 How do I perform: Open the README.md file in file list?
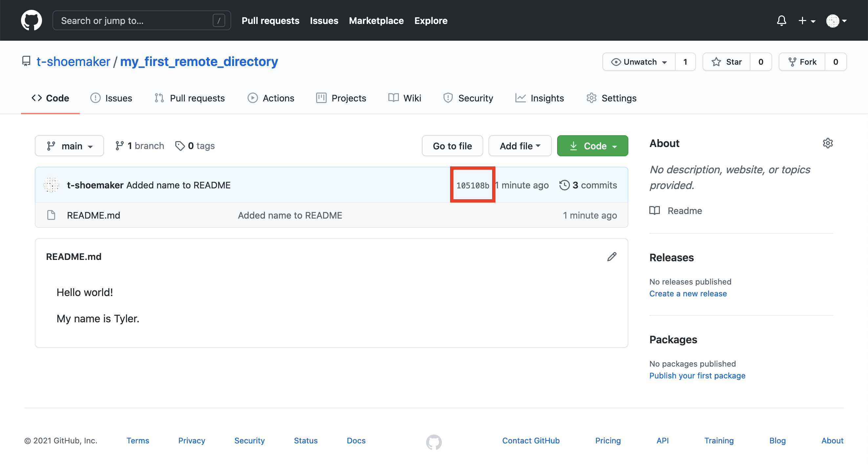(94, 215)
